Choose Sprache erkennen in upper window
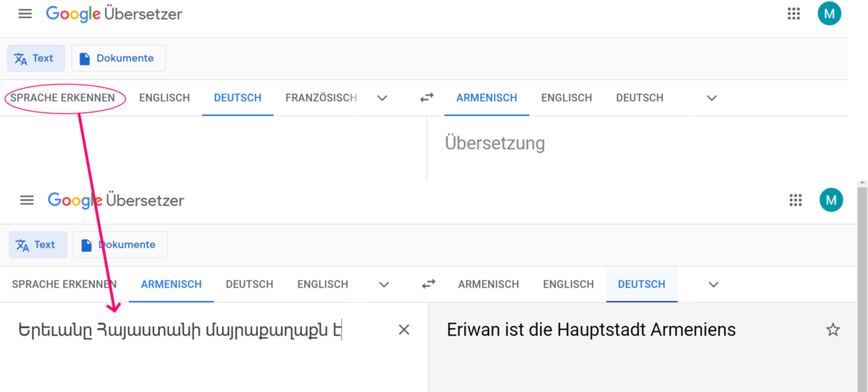This screenshot has width=868, height=392. tap(62, 98)
